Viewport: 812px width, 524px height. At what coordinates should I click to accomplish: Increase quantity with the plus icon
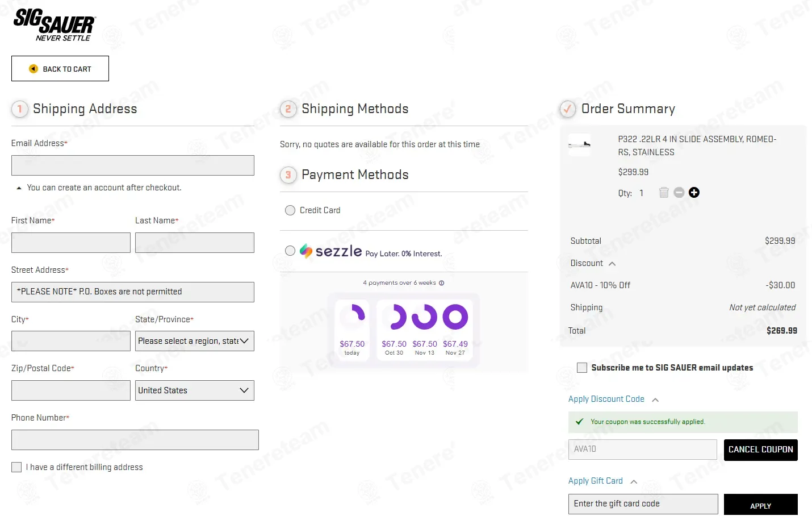click(x=694, y=193)
